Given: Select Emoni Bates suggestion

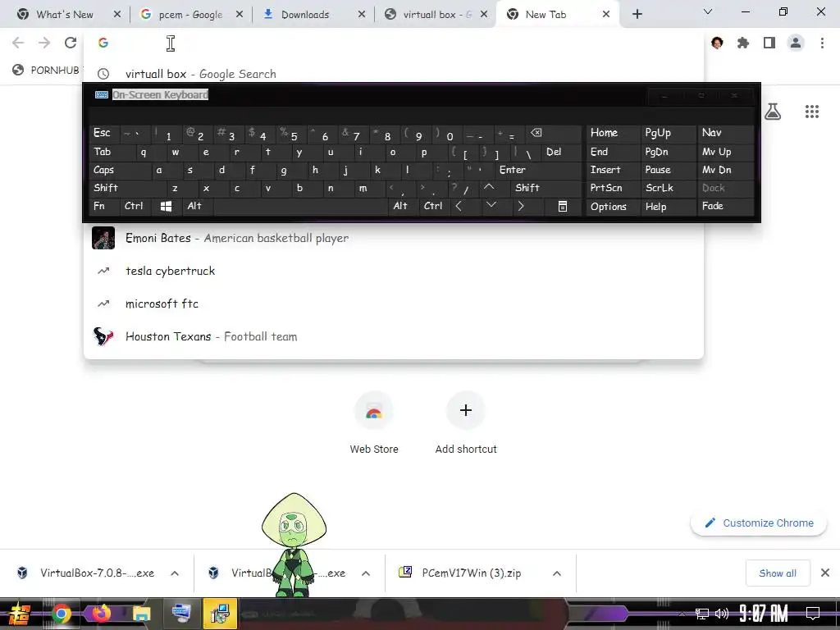Looking at the screenshot, I should 394,238.
